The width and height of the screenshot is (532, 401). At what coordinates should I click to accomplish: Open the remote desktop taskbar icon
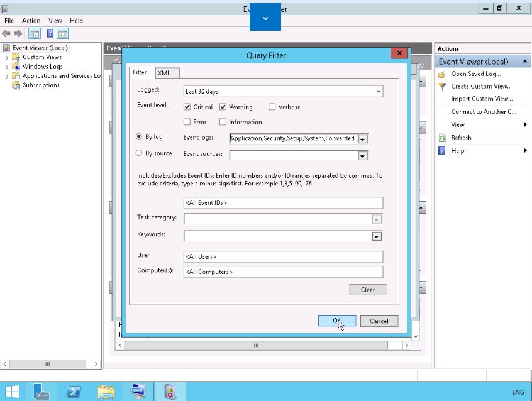tap(138, 391)
